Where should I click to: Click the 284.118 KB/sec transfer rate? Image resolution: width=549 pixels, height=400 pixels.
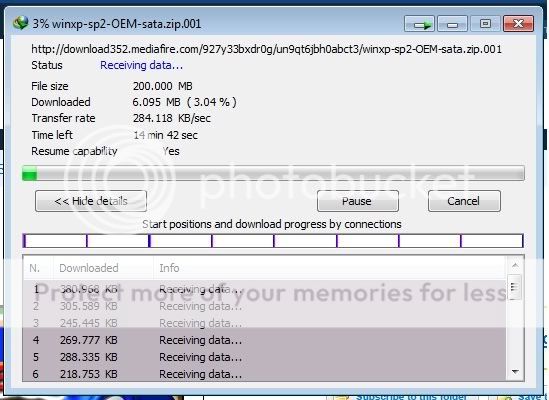pos(172,118)
